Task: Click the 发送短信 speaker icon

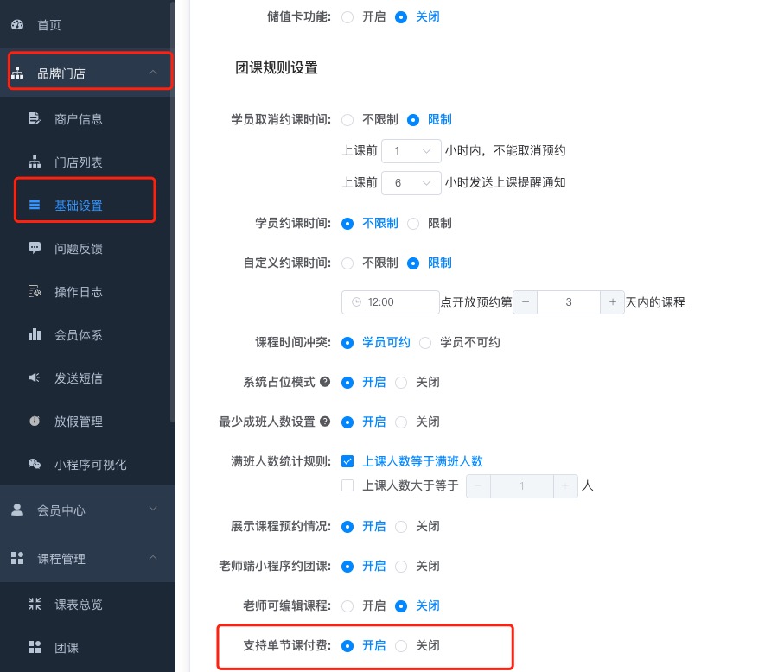Action: 35,378
